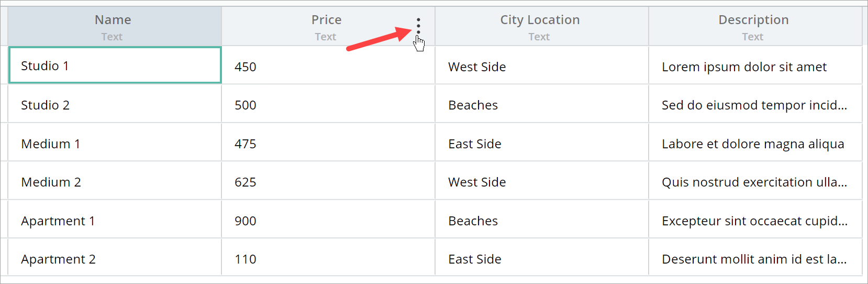Select the Studio 2 name cell
The width and height of the screenshot is (868, 284).
pyautogui.click(x=115, y=105)
